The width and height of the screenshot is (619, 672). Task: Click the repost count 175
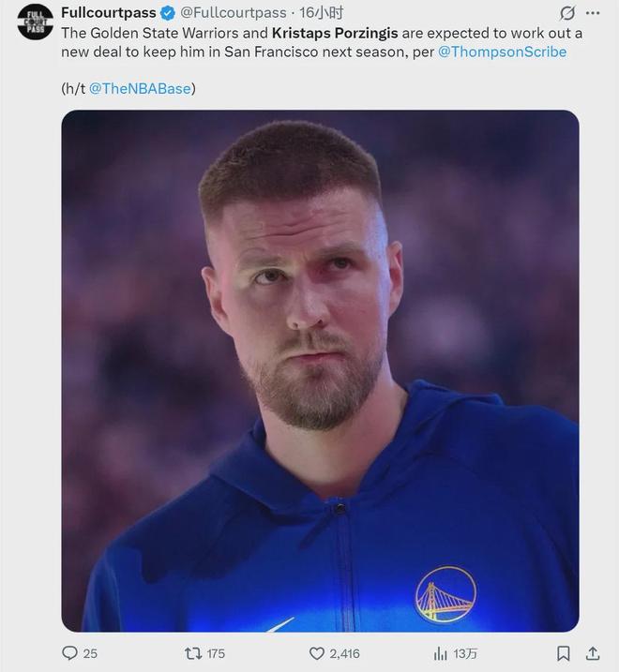216,653
